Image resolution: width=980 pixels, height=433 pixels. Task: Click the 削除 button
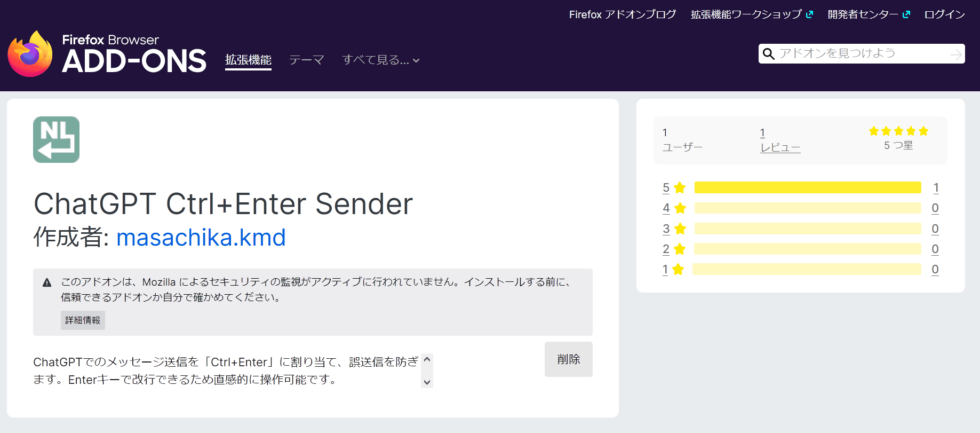coord(569,359)
